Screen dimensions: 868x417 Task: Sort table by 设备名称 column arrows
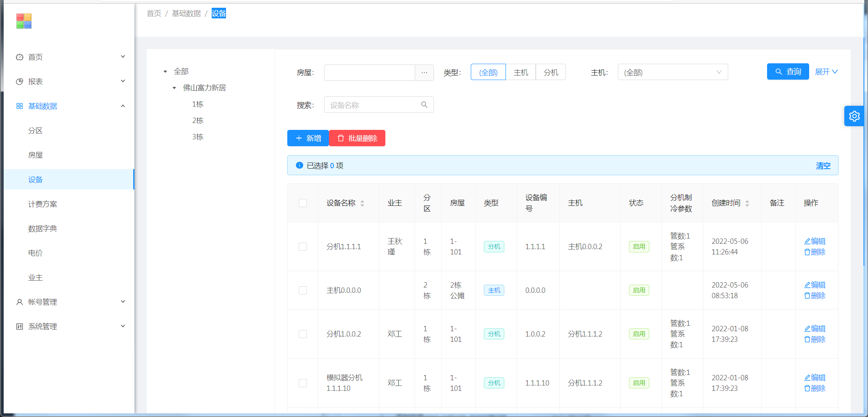pos(362,203)
